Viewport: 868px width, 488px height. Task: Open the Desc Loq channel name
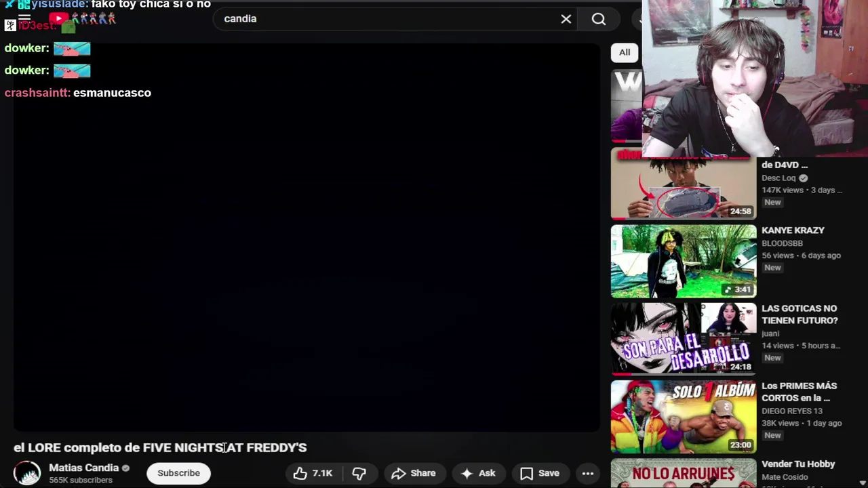(x=778, y=178)
